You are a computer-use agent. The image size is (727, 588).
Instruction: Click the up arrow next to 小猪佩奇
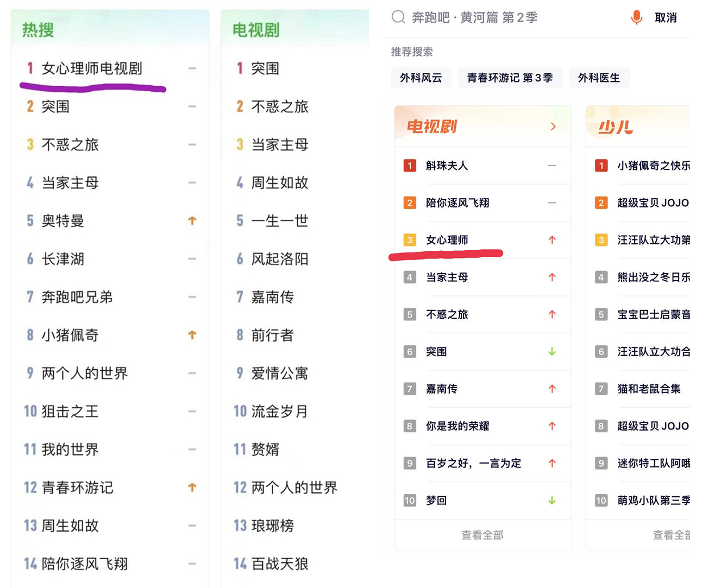click(192, 335)
